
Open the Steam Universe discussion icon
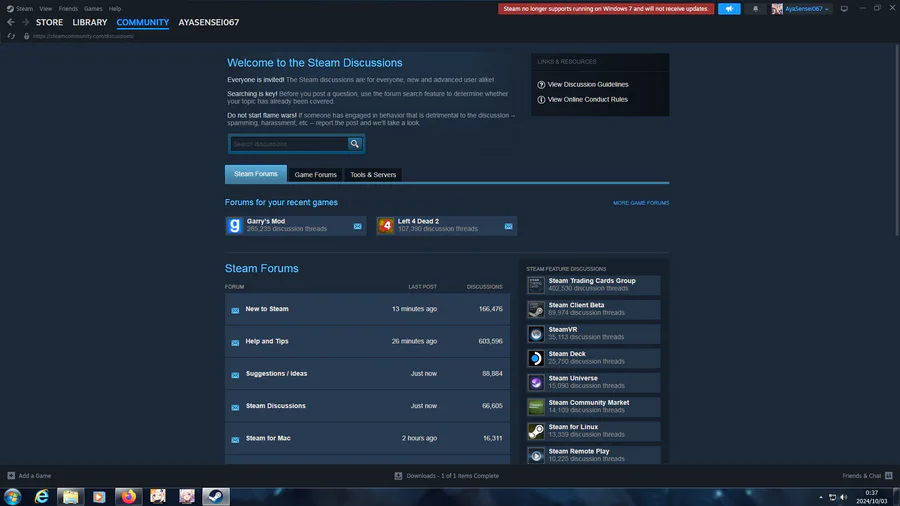(536, 383)
